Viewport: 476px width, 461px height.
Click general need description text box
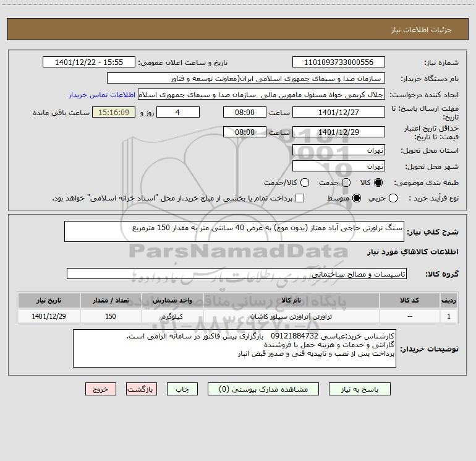click(234, 231)
